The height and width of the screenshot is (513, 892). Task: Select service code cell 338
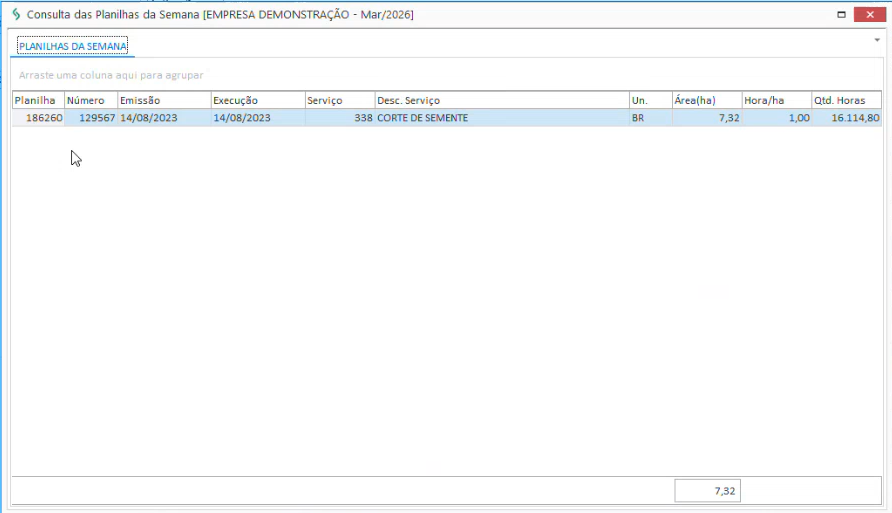[x=340, y=118]
